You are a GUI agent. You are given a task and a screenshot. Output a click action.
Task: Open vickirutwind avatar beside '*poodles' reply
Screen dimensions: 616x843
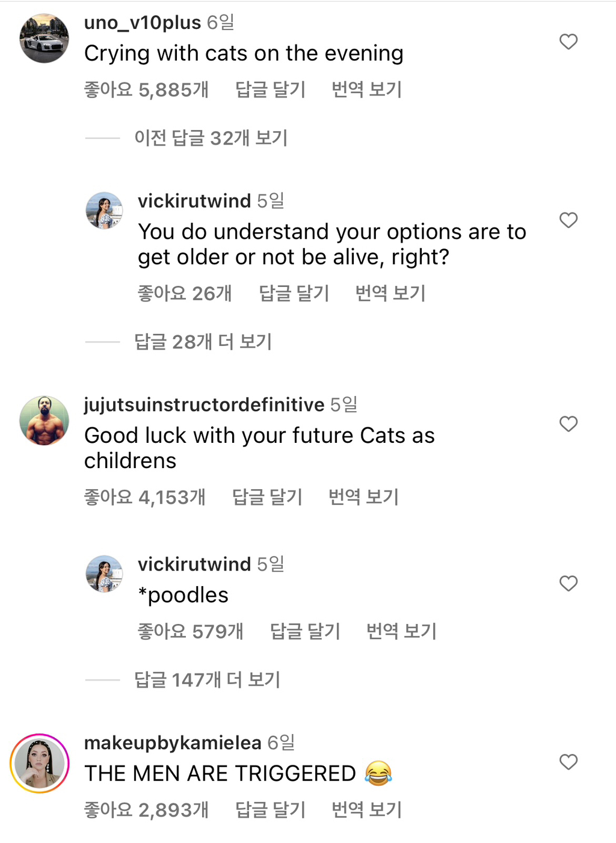(x=104, y=574)
